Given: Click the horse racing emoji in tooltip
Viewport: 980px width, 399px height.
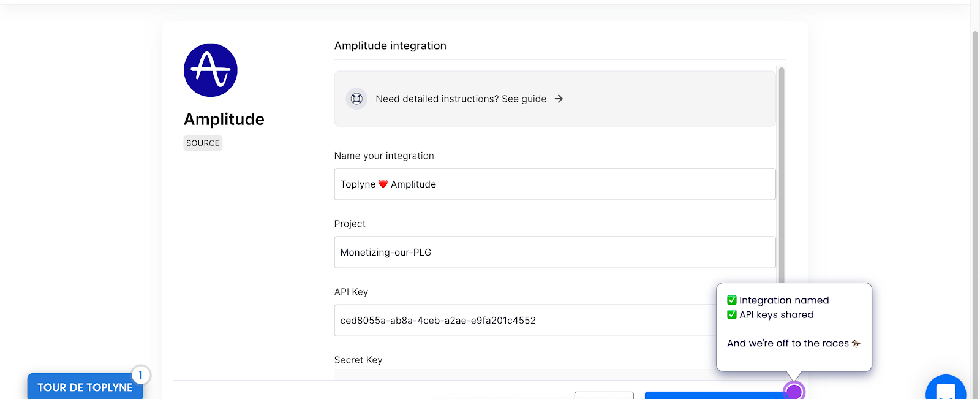Looking at the screenshot, I should click(856, 343).
